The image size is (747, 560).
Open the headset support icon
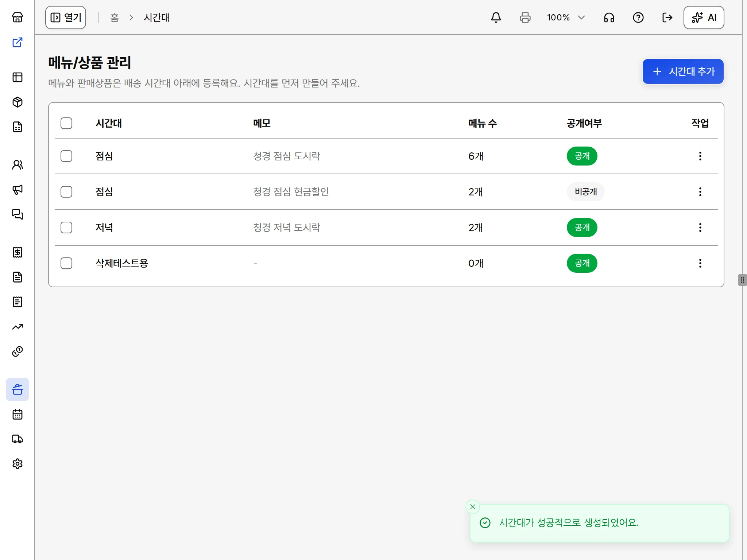tap(609, 17)
